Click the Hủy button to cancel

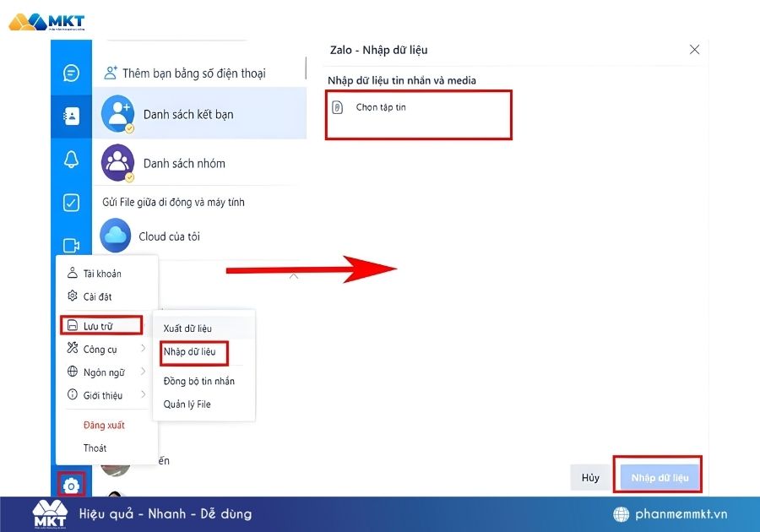point(590,476)
